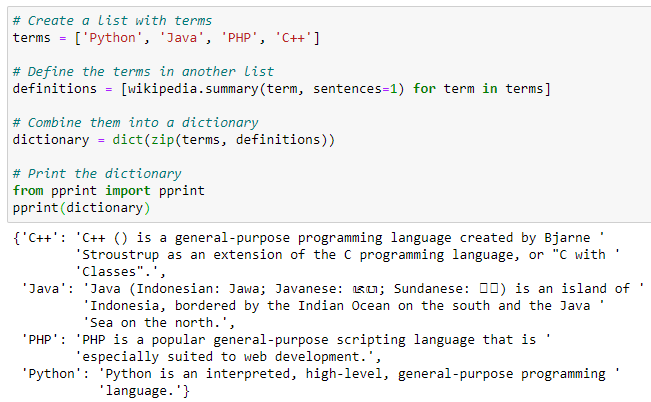The image size is (651, 402).
Task: Click the "for" keyword in the comprehension
Action: coord(424,89)
